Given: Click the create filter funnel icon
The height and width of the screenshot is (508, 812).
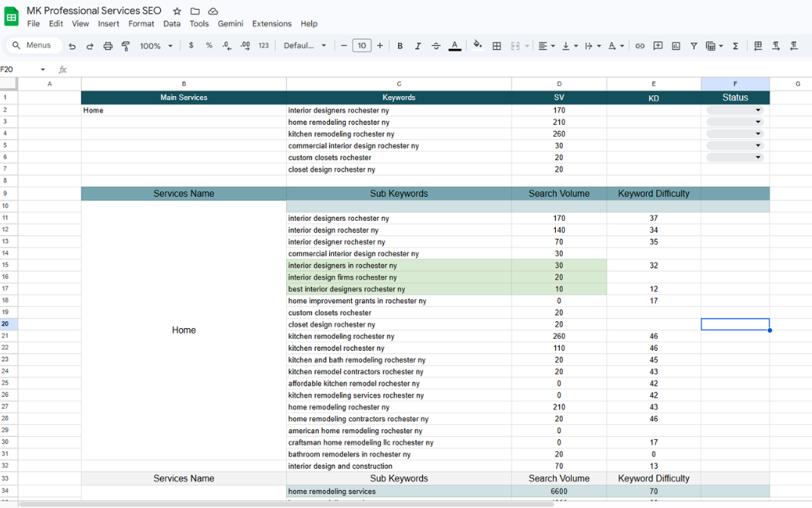Looking at the screenshot, I should click(693, 46).
